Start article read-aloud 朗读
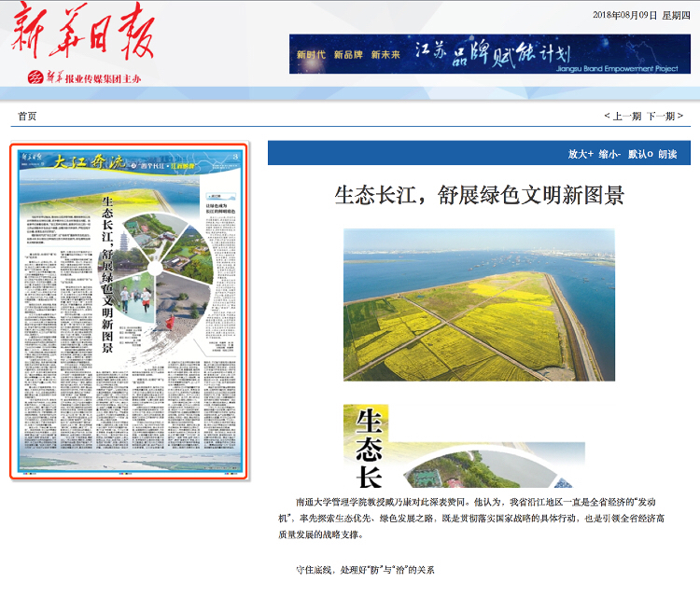Image resolution: width=700 pixels, height=596 pixels. (x=667, y=154)
